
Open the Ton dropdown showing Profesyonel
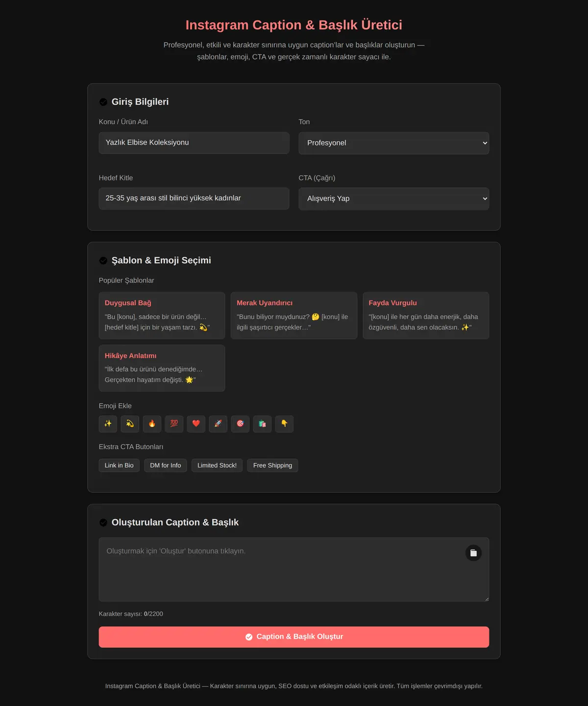pos(394,143)
